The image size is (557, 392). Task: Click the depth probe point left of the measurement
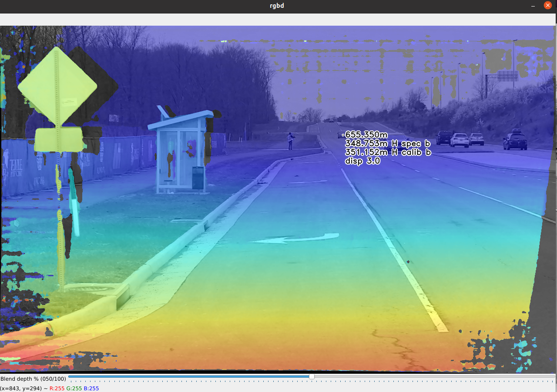click(x=343, y=135)
